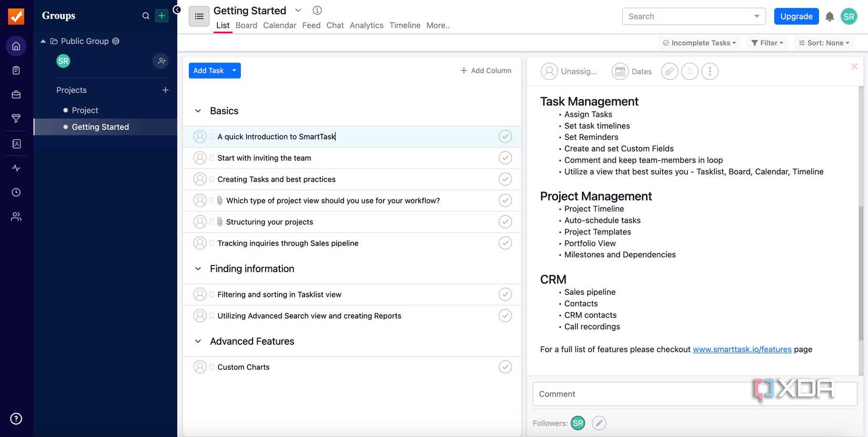
Task: Open the Add Task dropdown arrow
Action: point(234,71)
